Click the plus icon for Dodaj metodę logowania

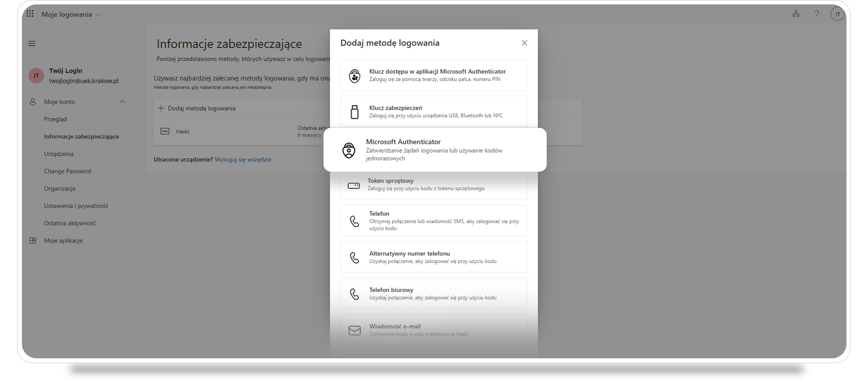click(x=161, y=108)
